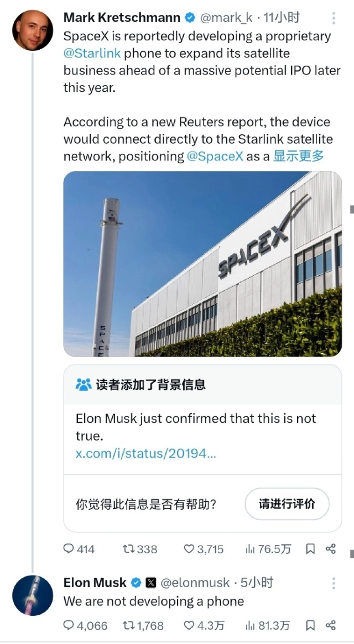Like Elon Musk's reply
The width and height of the screenshot is (354, 644).
[189, 626]
